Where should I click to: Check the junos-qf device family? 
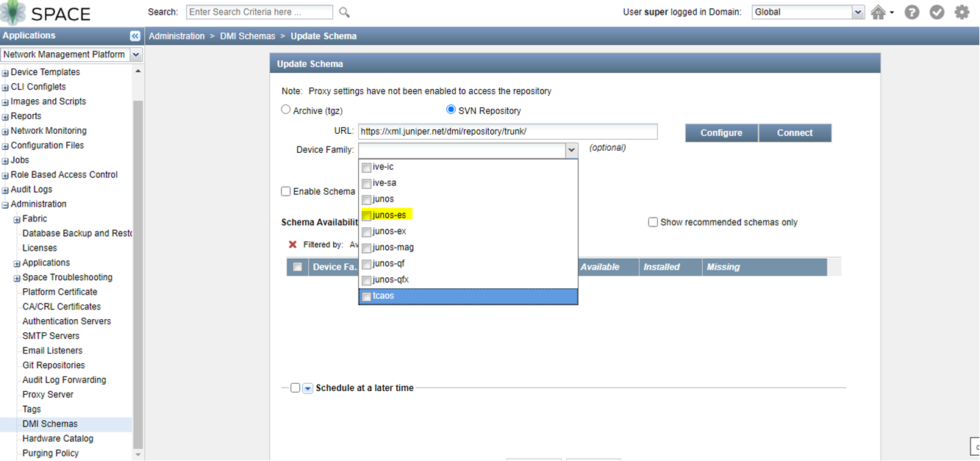366,265
